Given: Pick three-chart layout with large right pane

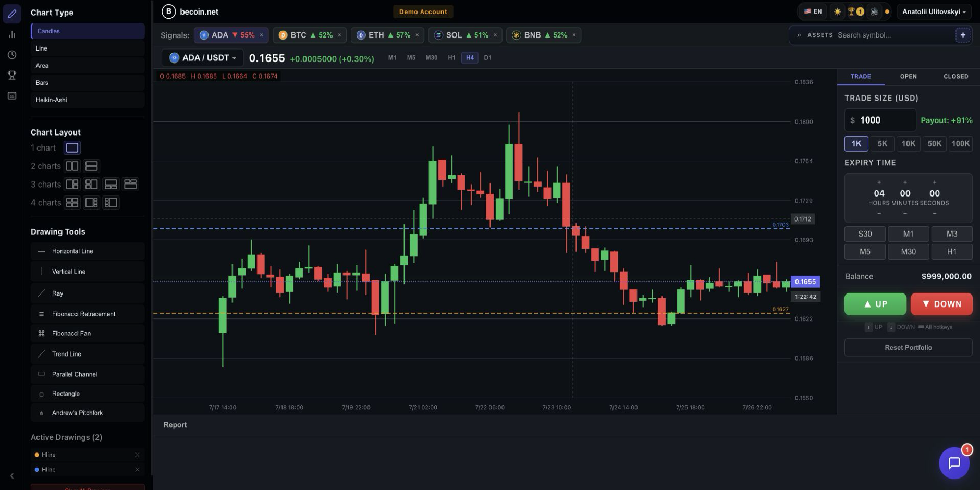Looking at the screenshot, I should click(x=91, y=185).
